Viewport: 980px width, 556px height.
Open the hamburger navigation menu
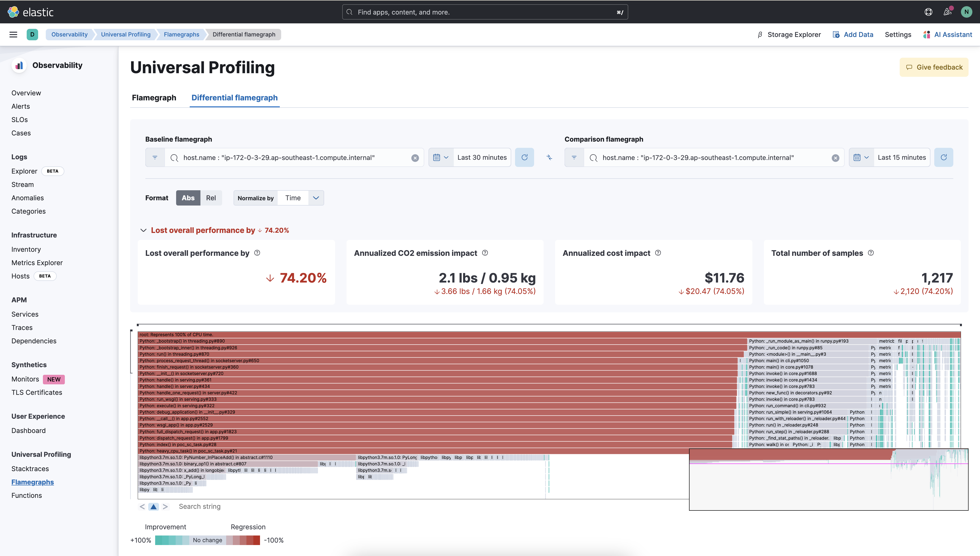(13, 34)
